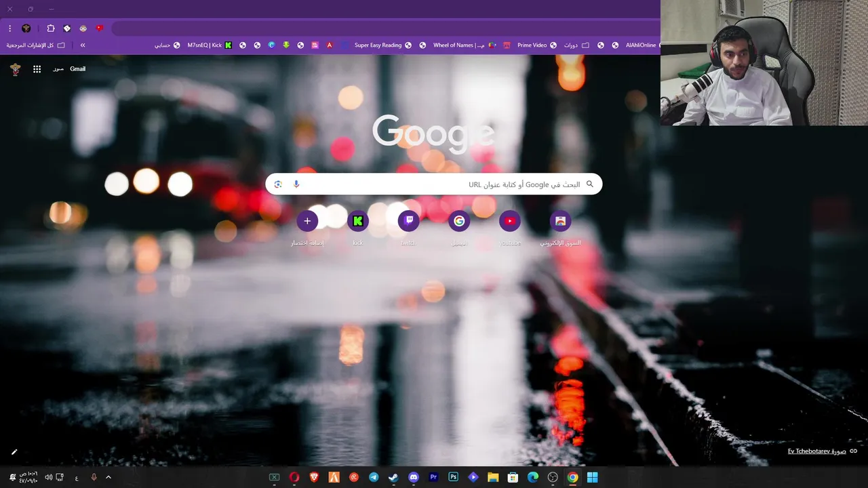
Task: Open the web store shortcut tile
Action: [x=560, y=221]
